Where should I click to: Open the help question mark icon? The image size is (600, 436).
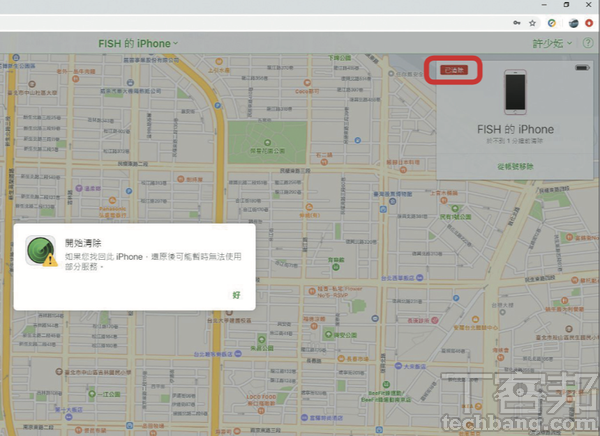click(x=588, y=43)
